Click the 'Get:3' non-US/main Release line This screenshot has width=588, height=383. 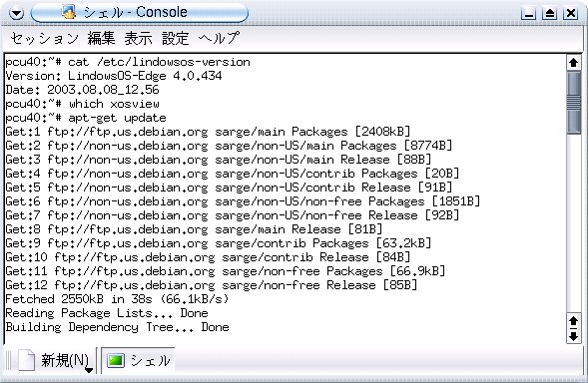tap(219, 160)
